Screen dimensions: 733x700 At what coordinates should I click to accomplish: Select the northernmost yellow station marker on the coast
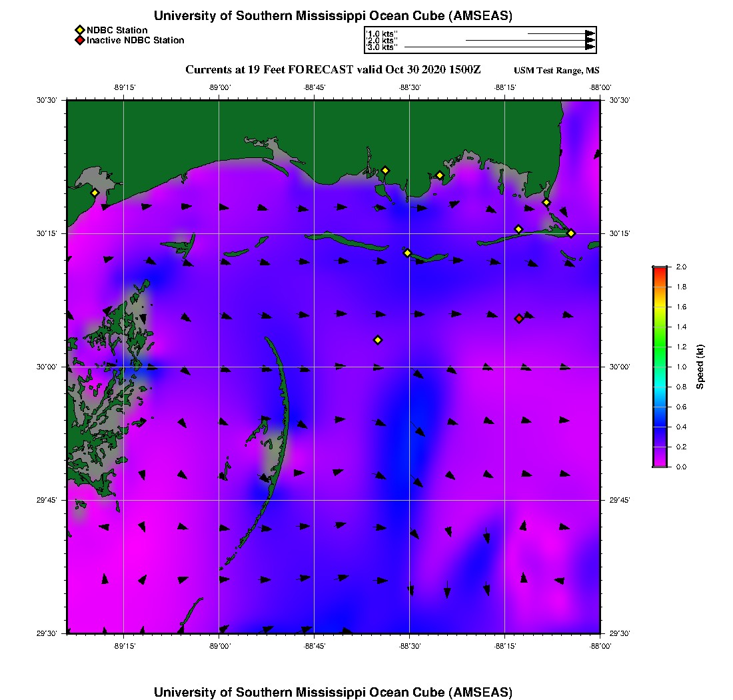(x=385, y=171)
